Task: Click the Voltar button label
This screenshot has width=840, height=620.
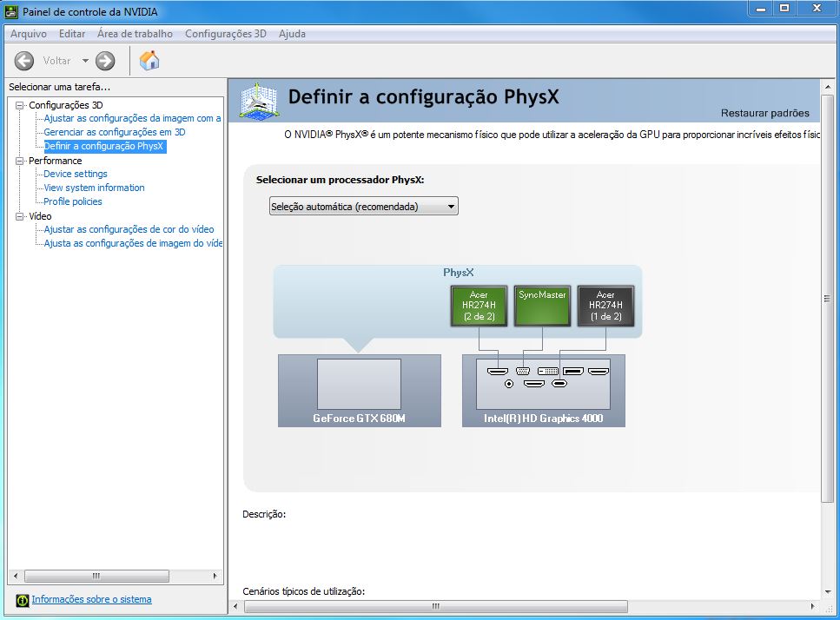Action: pyautogui.click(x=56, y=61)
